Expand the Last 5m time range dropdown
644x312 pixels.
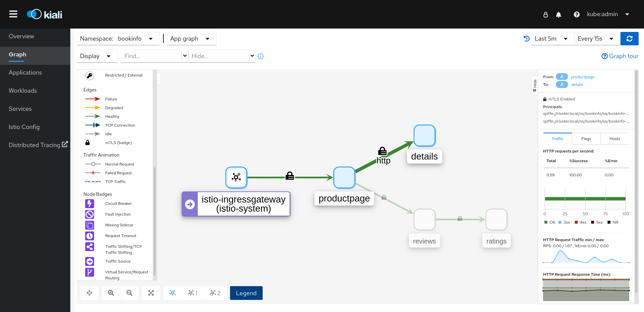point(551,39)
